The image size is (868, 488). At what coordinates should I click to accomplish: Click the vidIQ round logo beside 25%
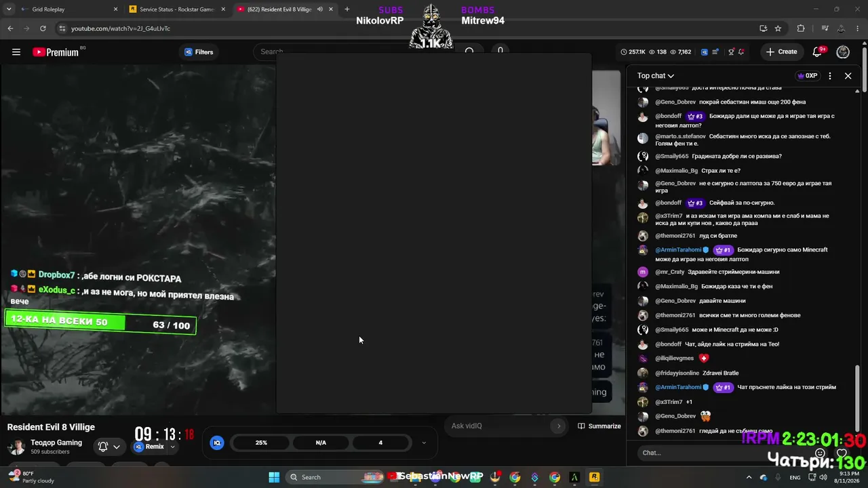coord(217,443)
